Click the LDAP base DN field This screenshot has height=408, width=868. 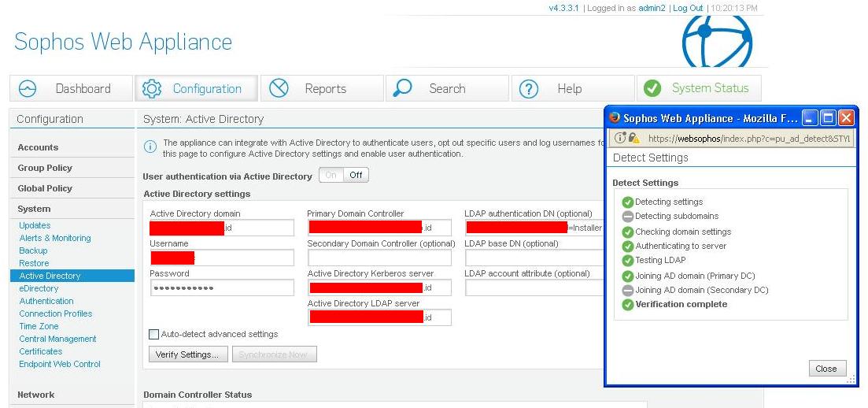pos(534,258)
